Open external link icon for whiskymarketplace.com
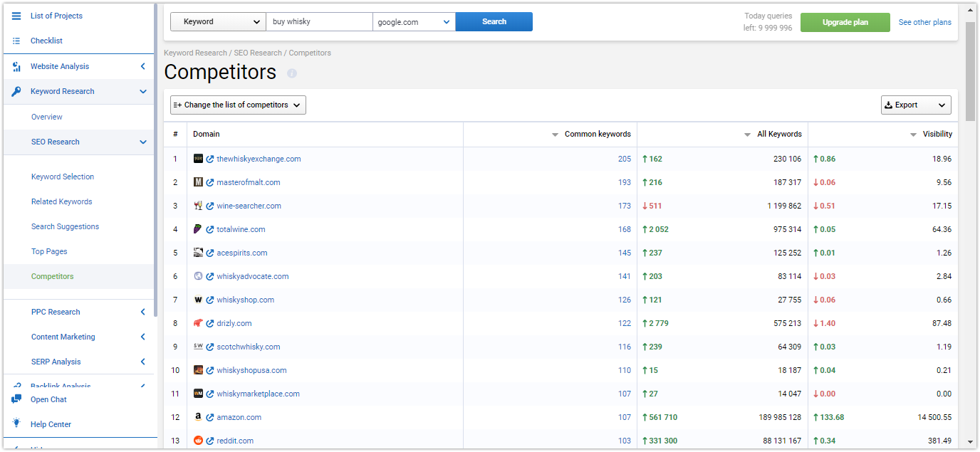 (x=210, y=394)
